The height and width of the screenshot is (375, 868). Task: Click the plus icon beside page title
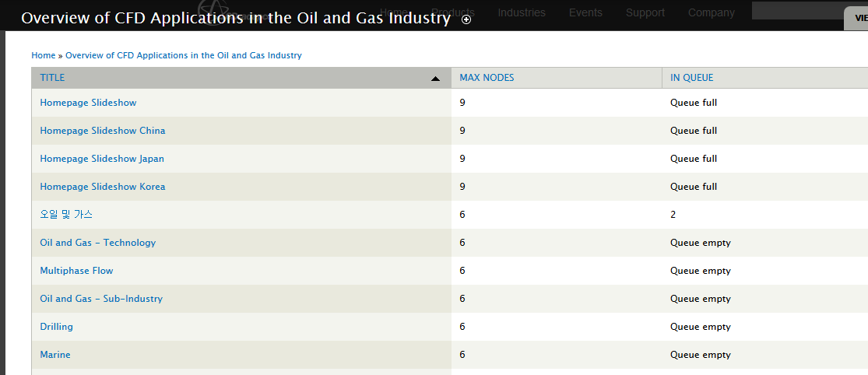pos(466,20)
